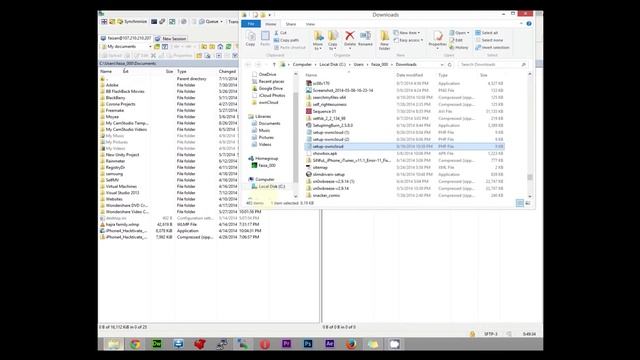Image resolution: width=640 pixels, height=360 pixels.
Task: Open the Copy to dropdown
Action: click(x=333, y=40)
